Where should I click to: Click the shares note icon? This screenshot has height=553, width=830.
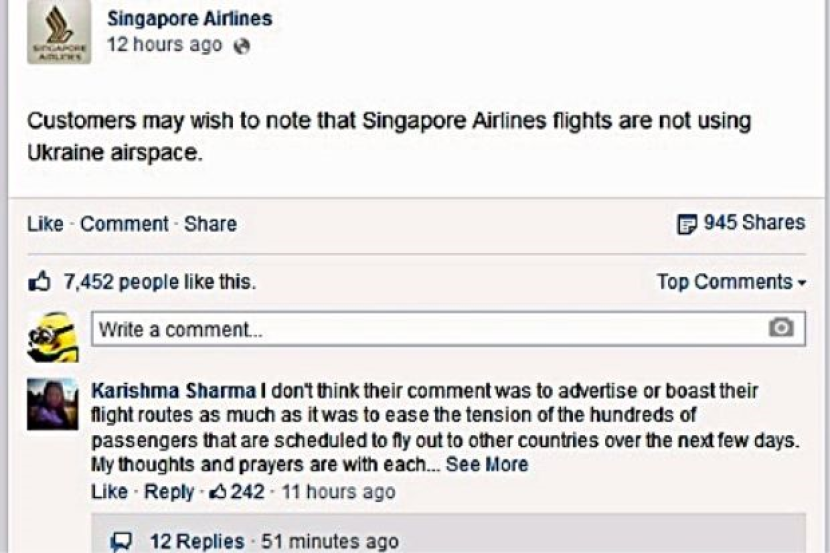pos(686,224)
